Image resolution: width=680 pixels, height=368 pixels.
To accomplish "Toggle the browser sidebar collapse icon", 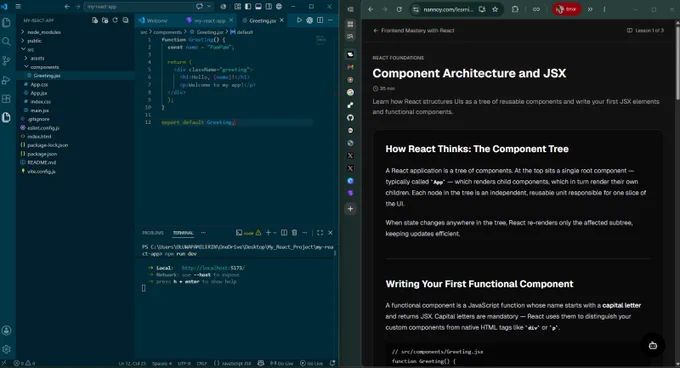I will coord(350,9).
